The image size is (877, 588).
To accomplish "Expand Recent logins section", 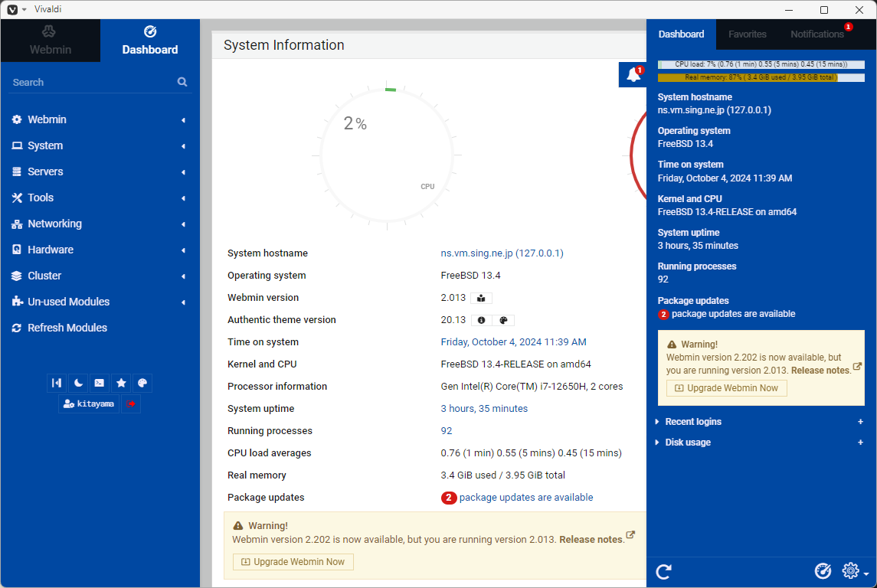I will coord(693,421).
